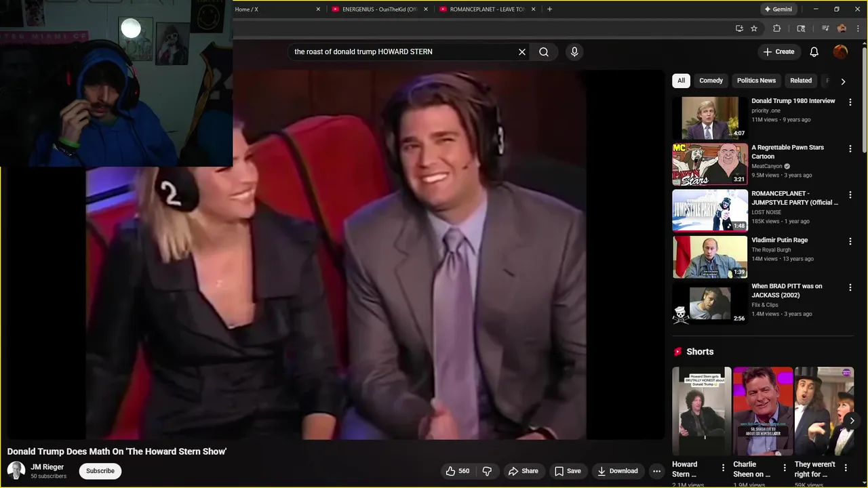Switch to Home / X tab
868x488 pixels.
[x=271, y=9]
